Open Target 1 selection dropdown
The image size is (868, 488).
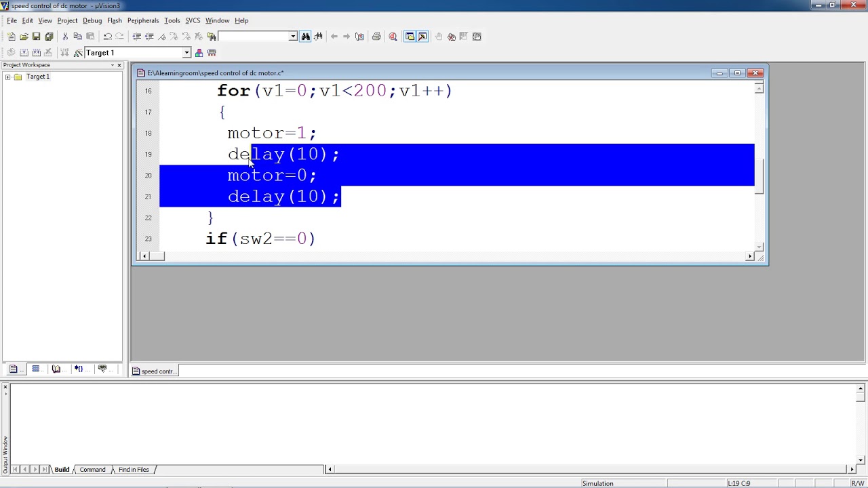coord(186,53)
